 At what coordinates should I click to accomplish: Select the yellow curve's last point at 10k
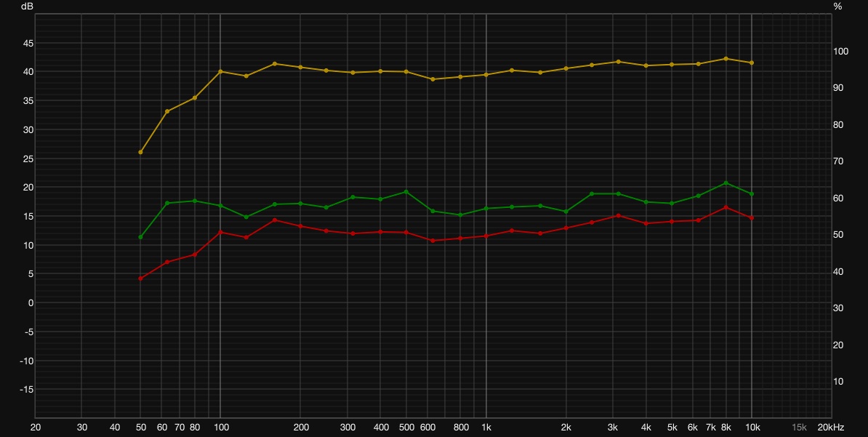(x=751, y=63)
